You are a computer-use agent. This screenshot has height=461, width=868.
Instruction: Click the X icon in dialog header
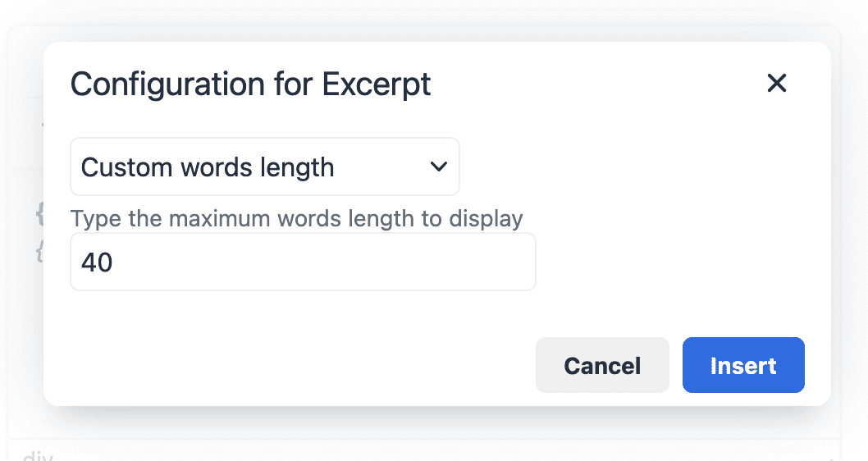[776, 83]
